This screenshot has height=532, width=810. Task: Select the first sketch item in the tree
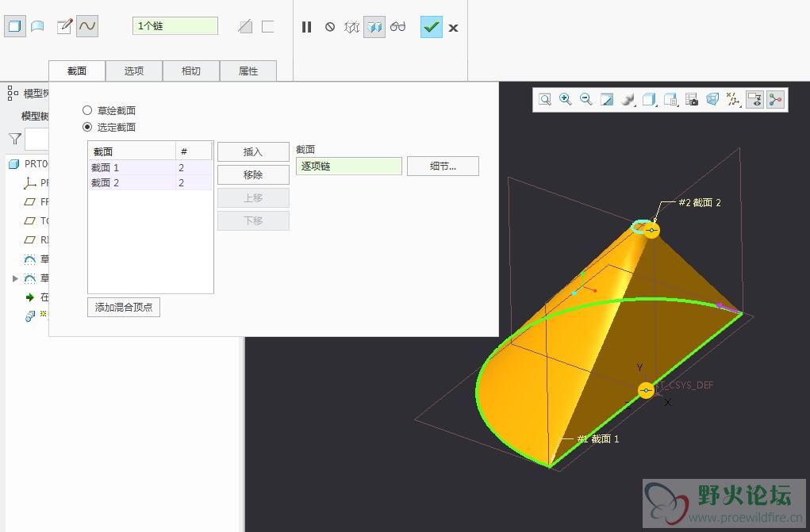[36, 258]
